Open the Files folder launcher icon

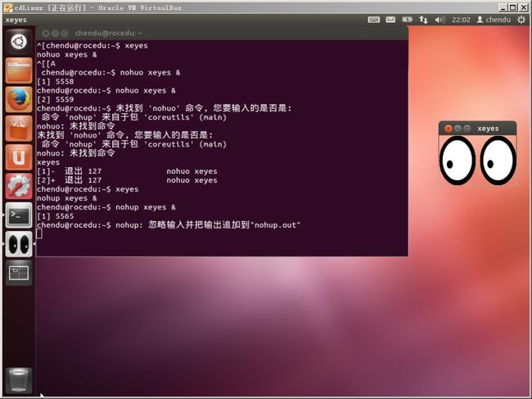click(x=19, y=70)
